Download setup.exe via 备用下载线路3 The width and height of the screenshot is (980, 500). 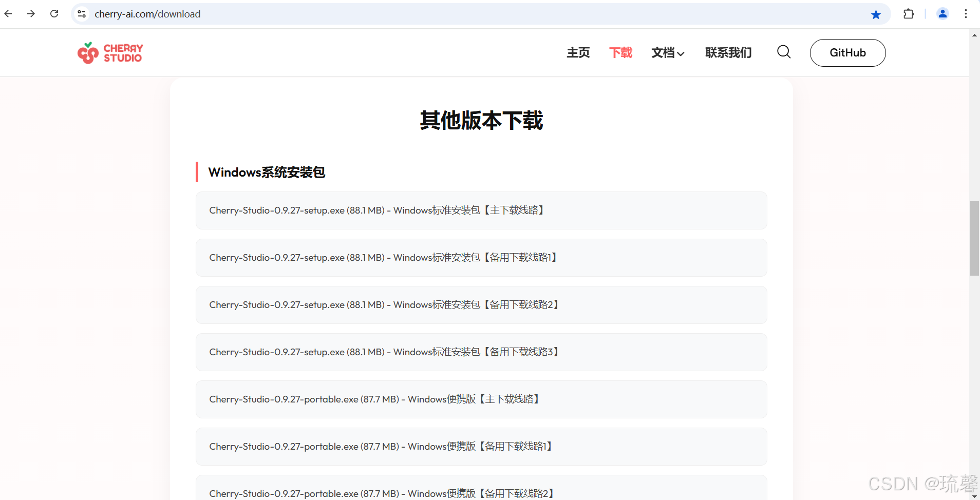[x=481, y=352]
